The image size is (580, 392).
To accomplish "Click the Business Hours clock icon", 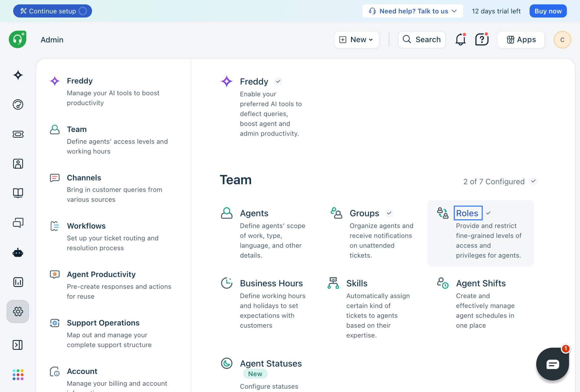I will [227, 283].
